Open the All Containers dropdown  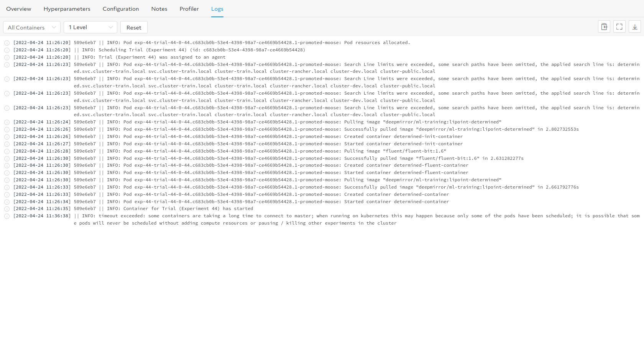pos(32,27)
